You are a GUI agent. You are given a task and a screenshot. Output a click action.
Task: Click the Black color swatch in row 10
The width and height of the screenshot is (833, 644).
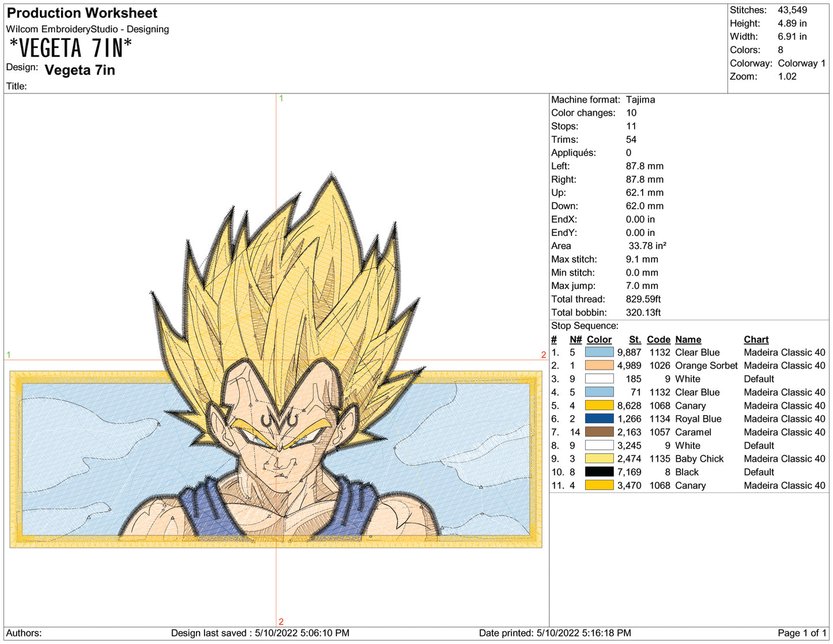(599, 472)
